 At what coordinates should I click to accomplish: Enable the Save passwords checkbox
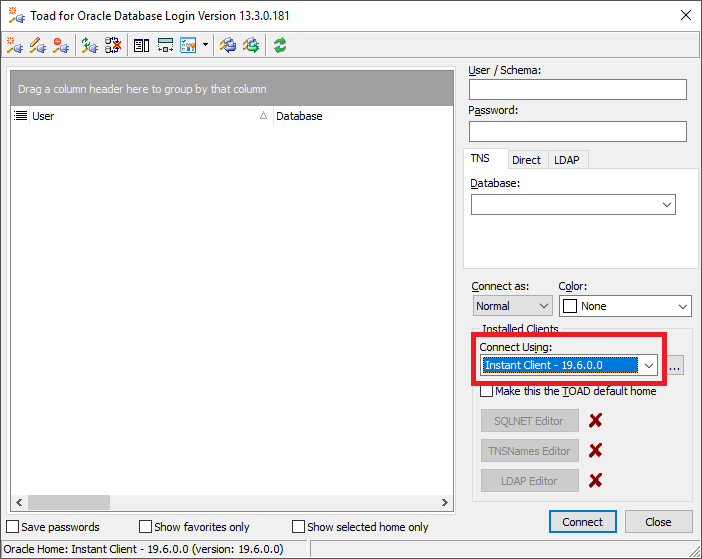click(13, 527)
